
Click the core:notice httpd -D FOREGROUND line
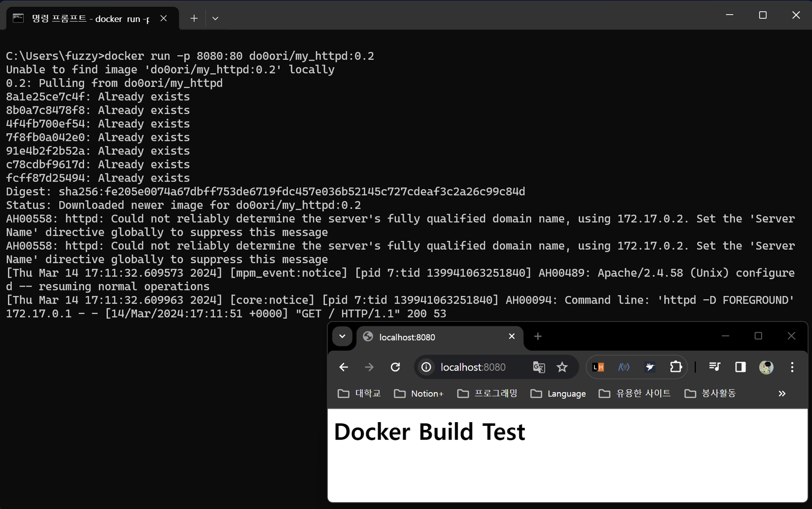tap(400, 300)
